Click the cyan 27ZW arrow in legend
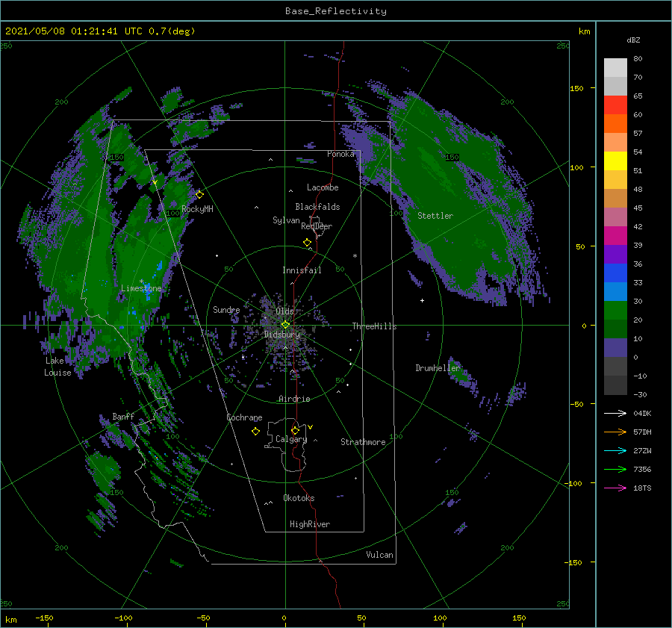The height and width of the screenshot is (628, 672). 615,450
